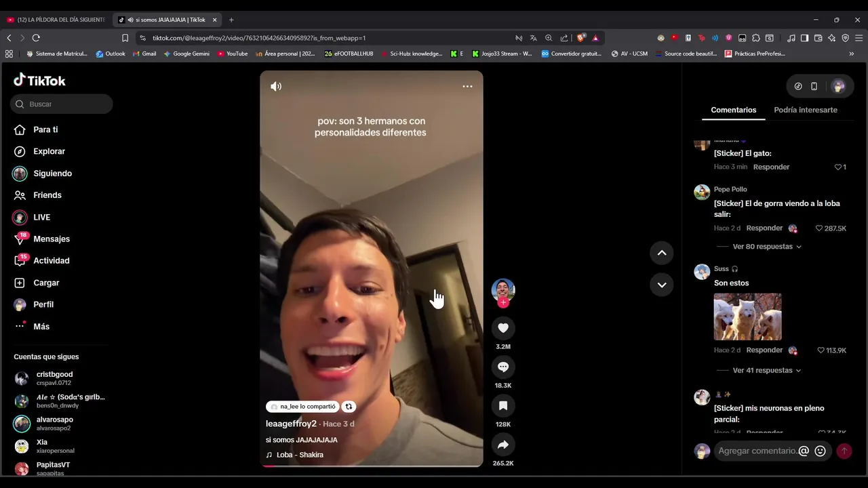Screen dimensions: 868x488
Task: Open the Explorar page
Action: [40, 151]
